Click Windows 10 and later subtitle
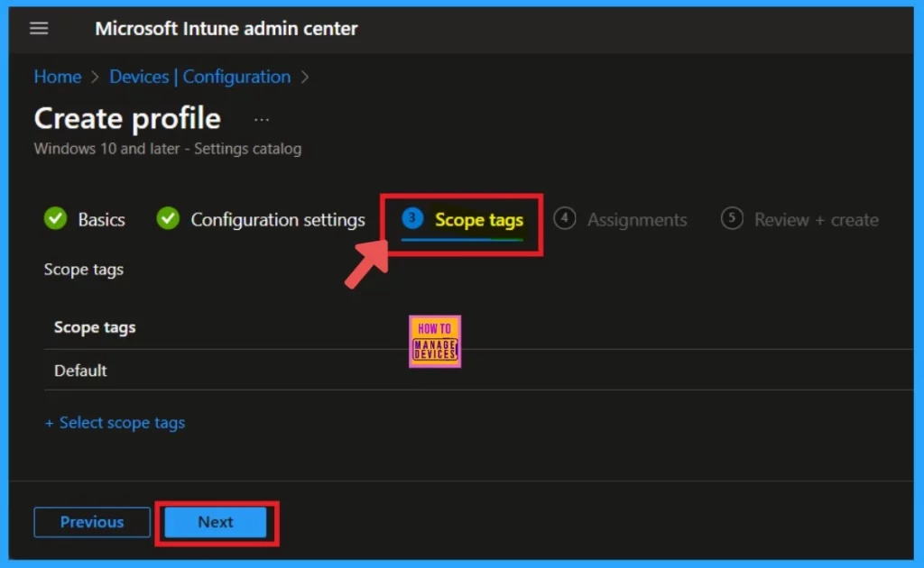Viewport: 924px width, 568px height. click(167, 149)
